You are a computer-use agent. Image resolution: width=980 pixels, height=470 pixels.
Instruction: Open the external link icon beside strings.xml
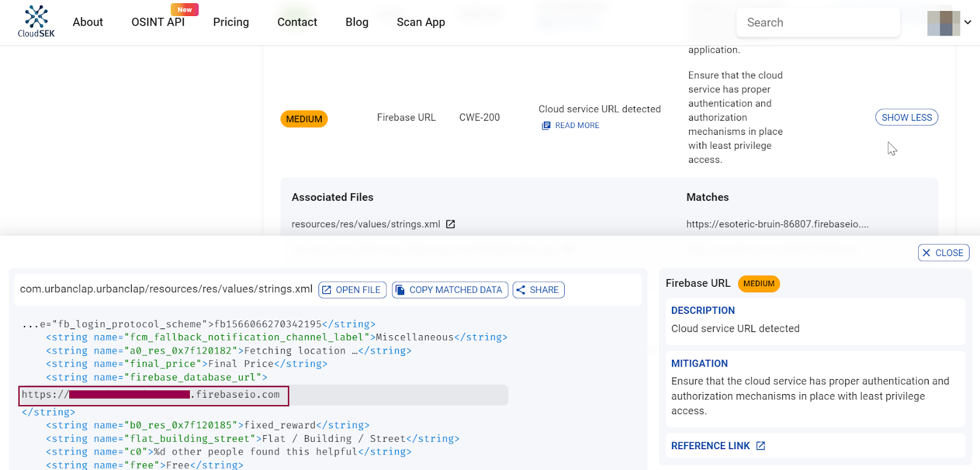451,224
